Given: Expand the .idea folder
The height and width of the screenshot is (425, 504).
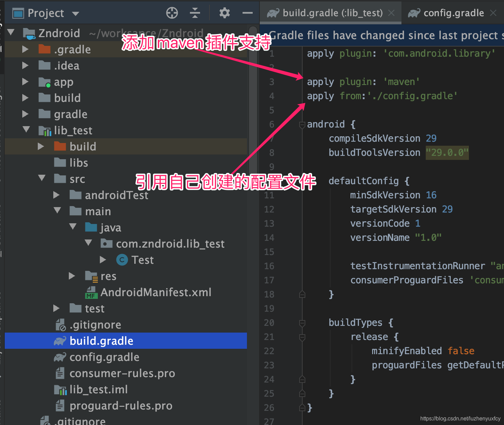Looking at the screenshot, I should (x=25, y=65).
